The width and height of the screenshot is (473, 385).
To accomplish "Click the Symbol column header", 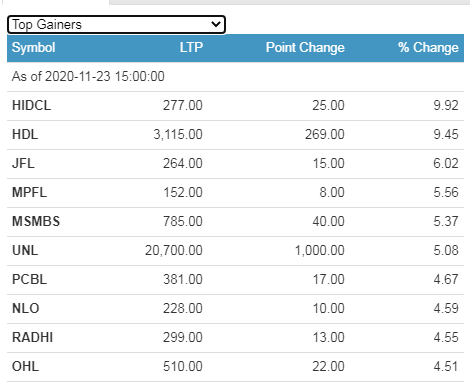I will 34,48.
